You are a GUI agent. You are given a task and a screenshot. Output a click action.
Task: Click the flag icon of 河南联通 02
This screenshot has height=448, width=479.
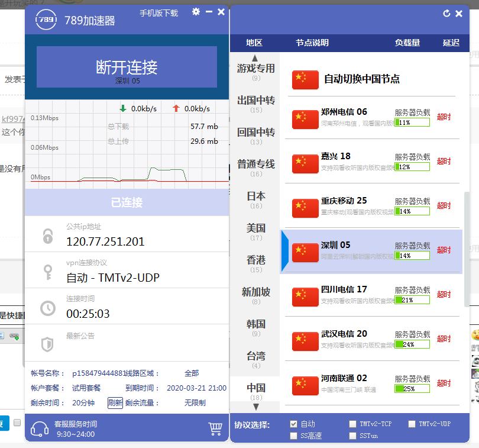(305, 386)
